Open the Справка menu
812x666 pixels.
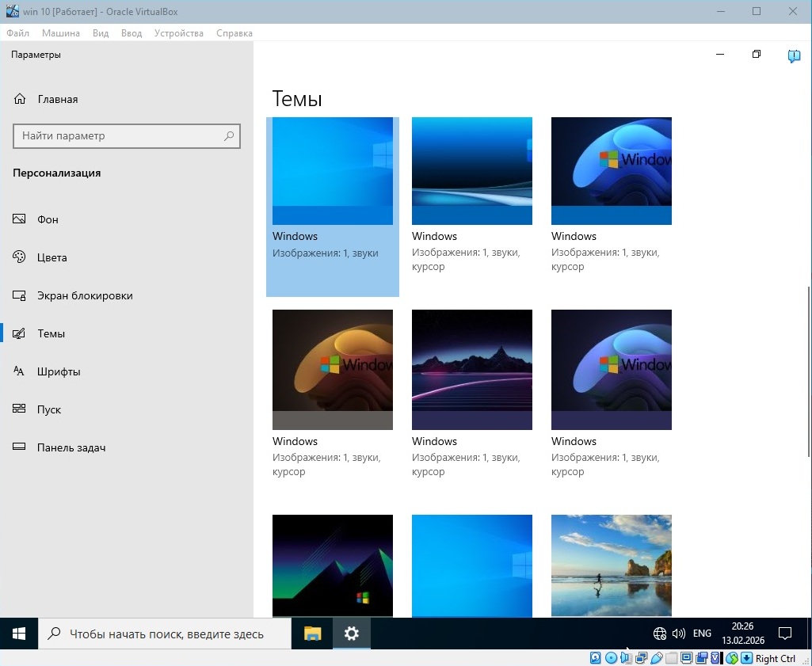point(234,33)
